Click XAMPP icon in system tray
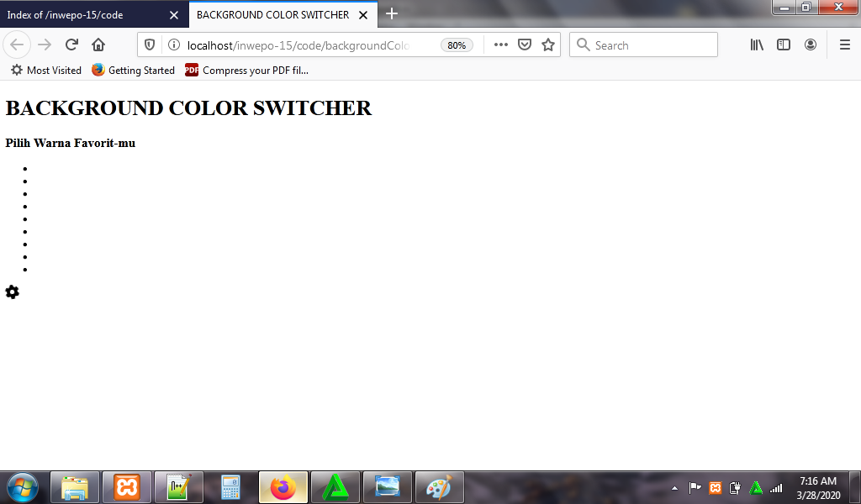Screen dimensions: 861x504 click(715, 487)
